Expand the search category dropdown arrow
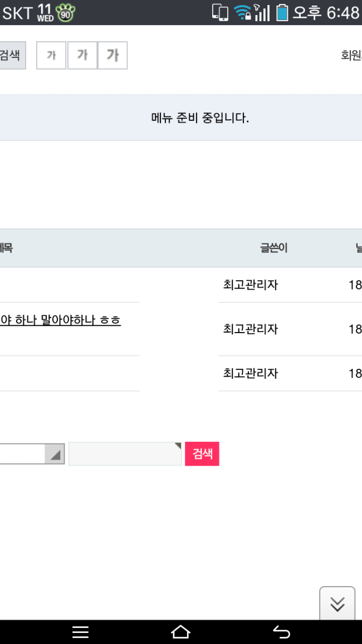 [55, 454]
